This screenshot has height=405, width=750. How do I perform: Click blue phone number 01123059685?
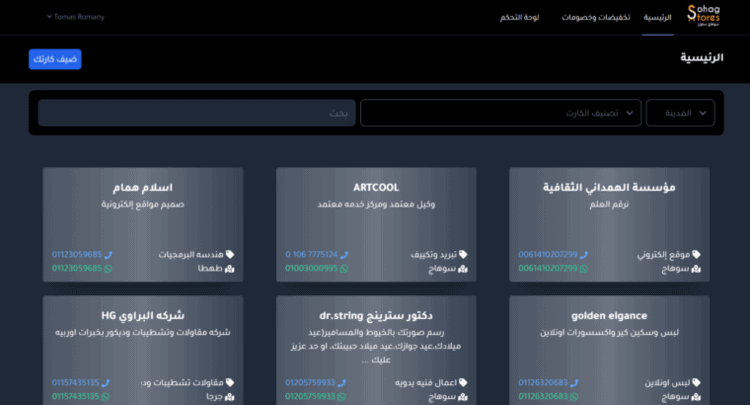click(77, 254)
